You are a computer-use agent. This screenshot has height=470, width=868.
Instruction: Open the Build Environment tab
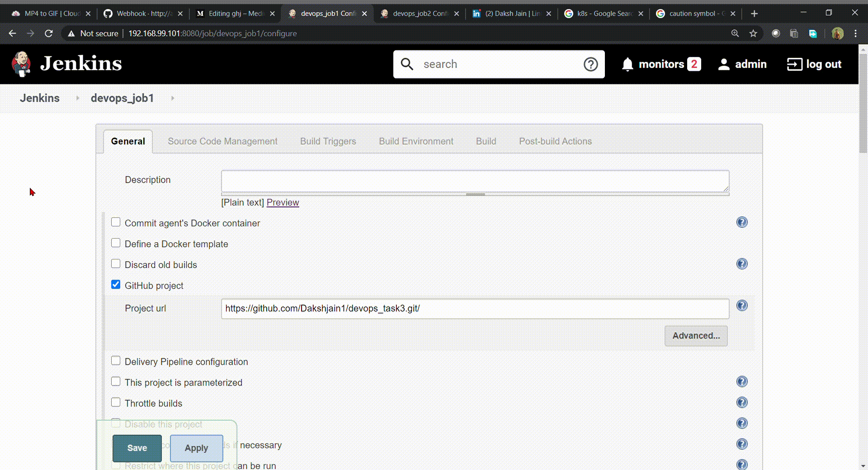(416, 141)
